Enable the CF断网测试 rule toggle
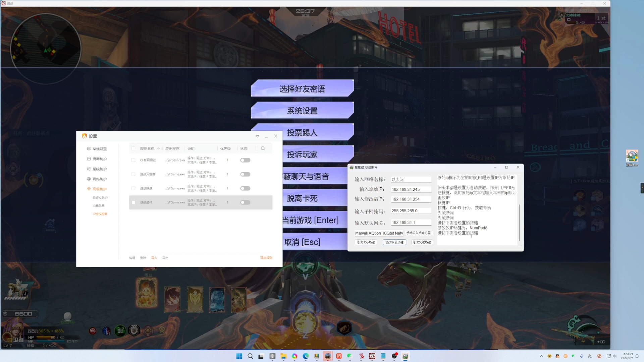Screen dimensions: 644x362 [x=245, y=160]
